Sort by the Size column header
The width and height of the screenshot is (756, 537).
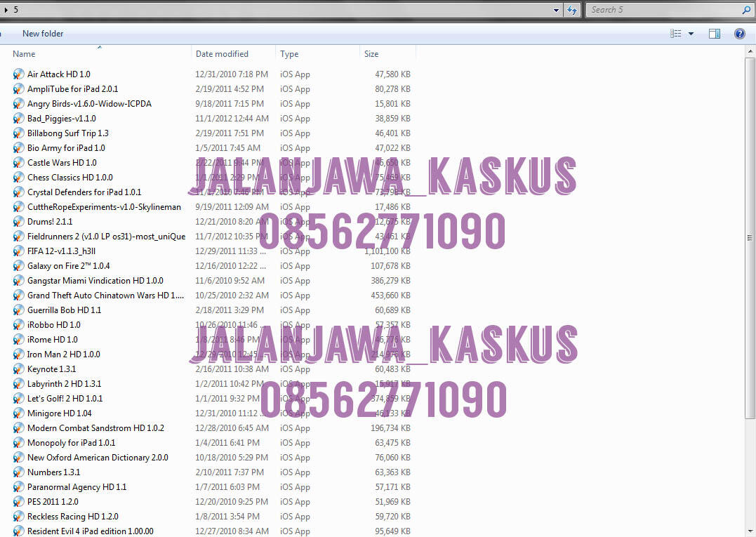point(371,54)
